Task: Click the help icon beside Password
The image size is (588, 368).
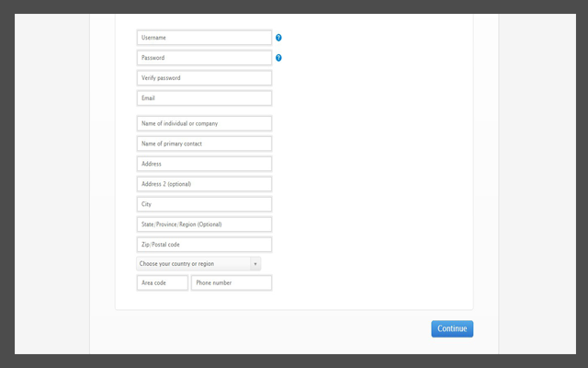Action: tap(278, 58)
